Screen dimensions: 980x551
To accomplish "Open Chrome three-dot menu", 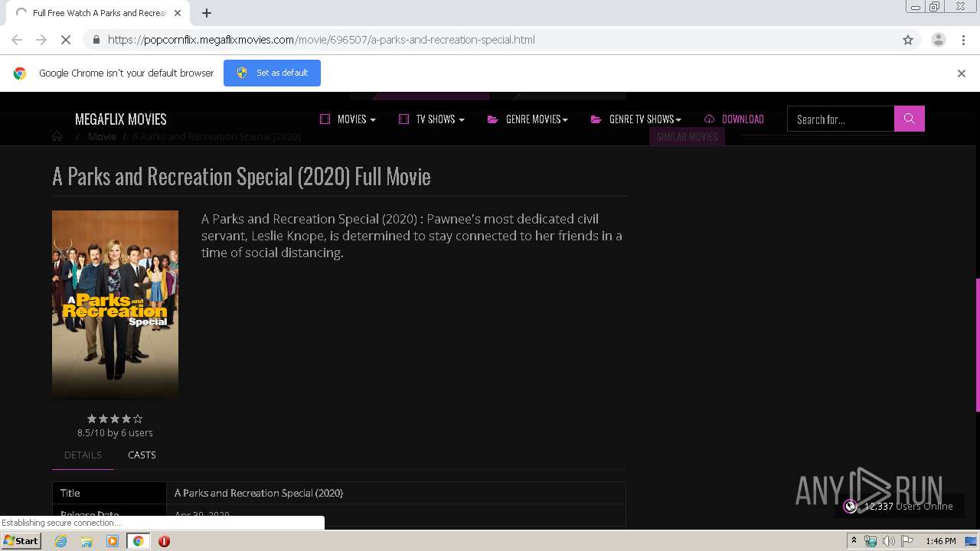I will [963, 40].
